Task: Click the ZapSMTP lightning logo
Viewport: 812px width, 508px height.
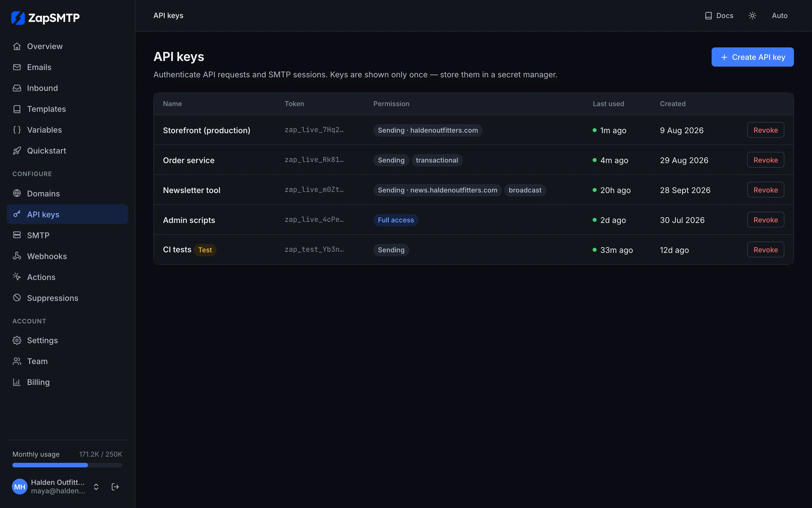Action: [x=18, y=18]
